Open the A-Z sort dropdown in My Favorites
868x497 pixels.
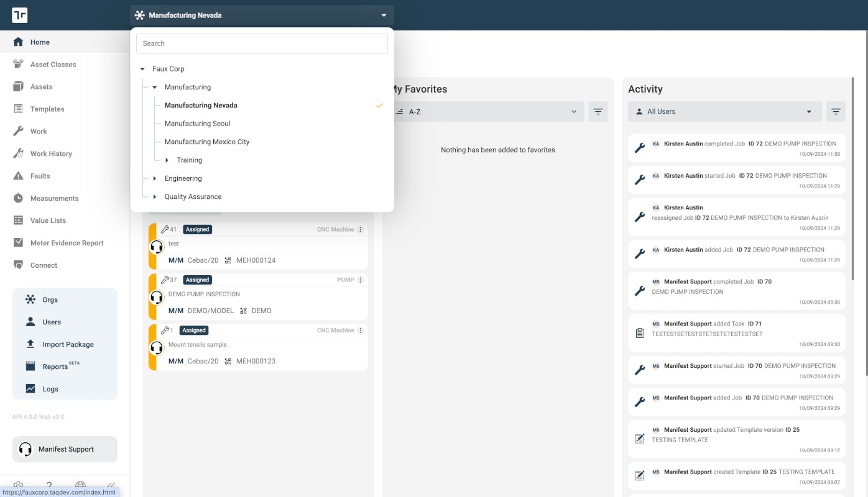[x=491, y=111]
